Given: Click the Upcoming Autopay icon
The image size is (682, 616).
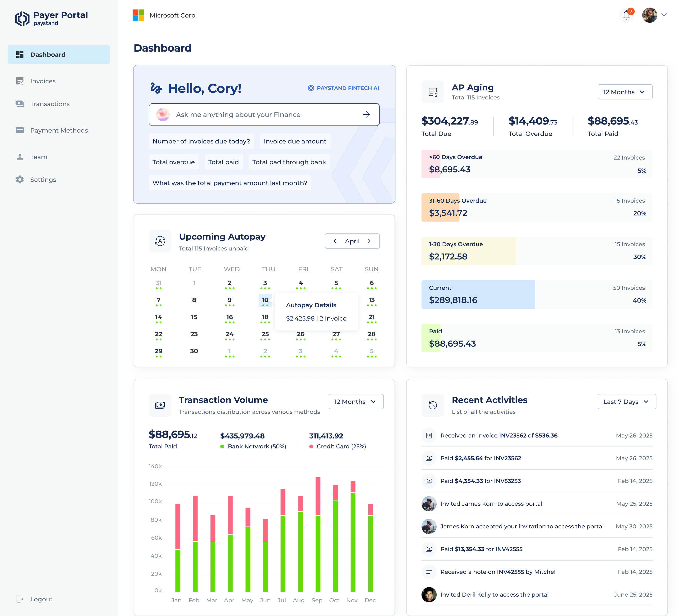Looking at the screenshot, I should (x=160, y=241).
